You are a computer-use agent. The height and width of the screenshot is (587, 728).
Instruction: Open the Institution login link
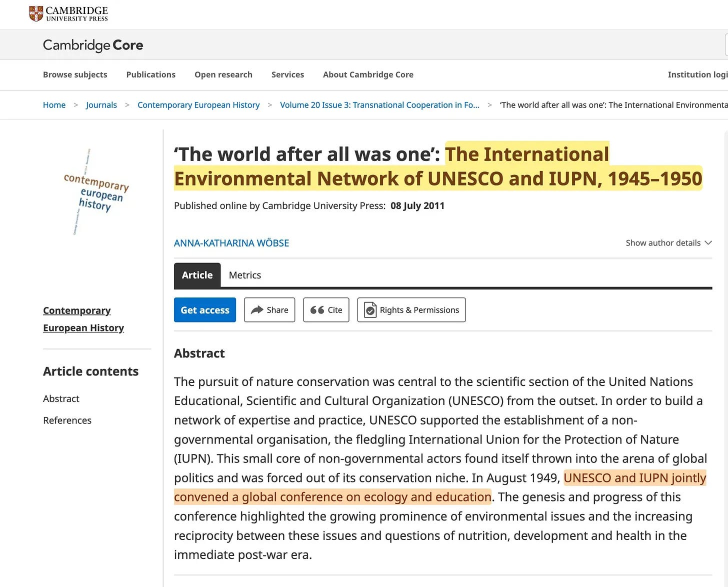click(x=697, y=74)
